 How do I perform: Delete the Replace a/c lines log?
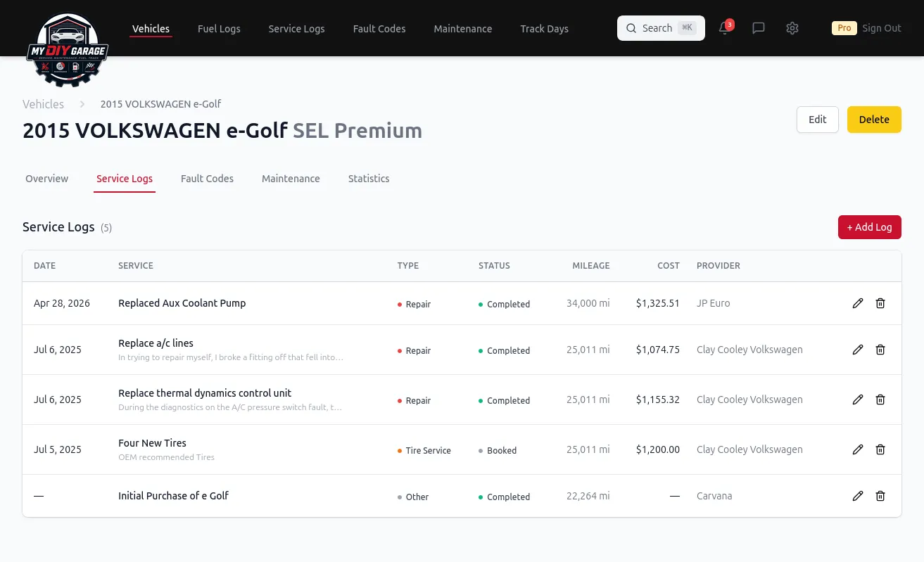[x=880, y=350]
